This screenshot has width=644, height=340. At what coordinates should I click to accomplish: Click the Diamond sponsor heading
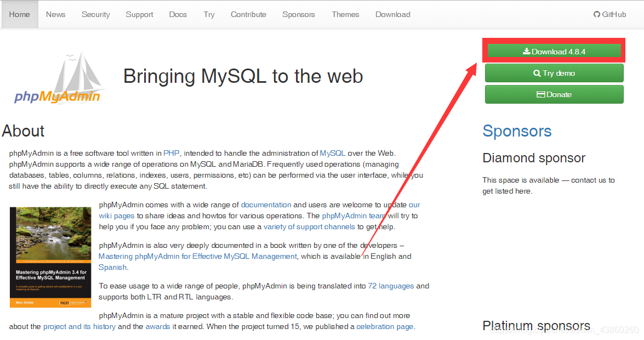(534, 158)
